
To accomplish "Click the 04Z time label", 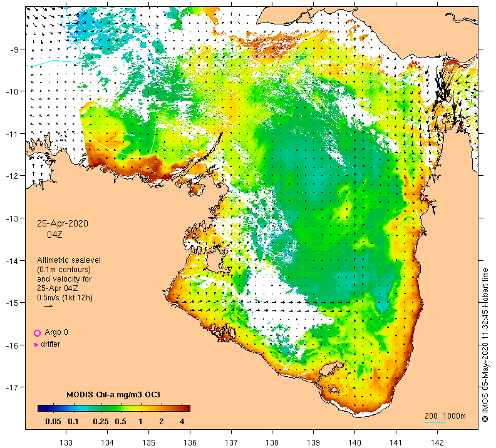I will [54, 235].
